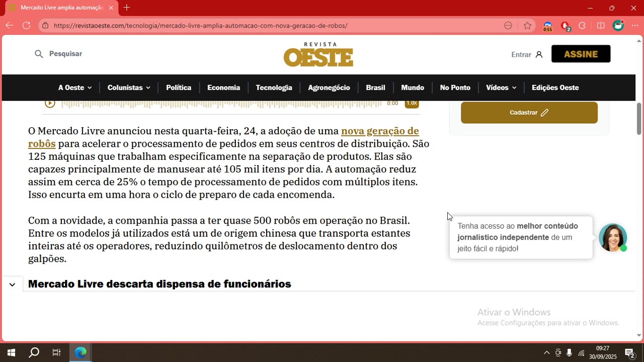Screen dimensions: 644x362
Task: Open the Política section
Action: click(x=179, y=87)
